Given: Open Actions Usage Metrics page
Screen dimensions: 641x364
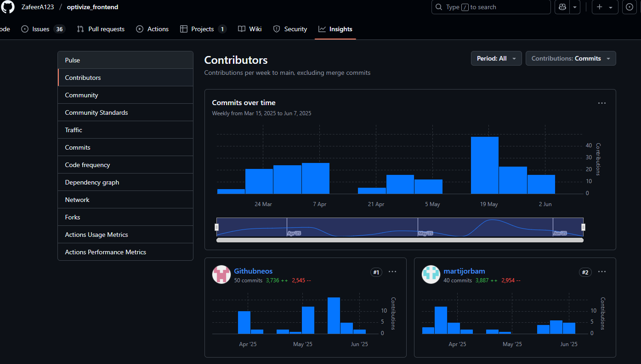Looking at the screenshot, I should (125, 235).
